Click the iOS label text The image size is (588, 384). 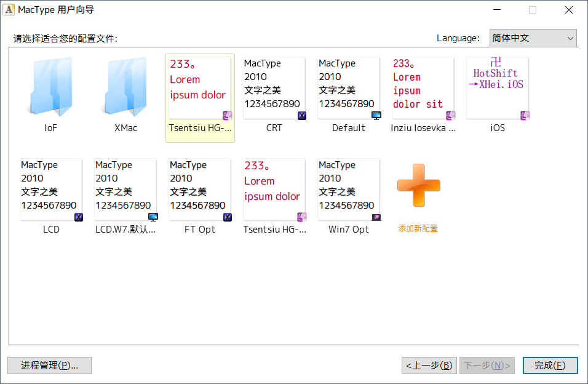(498, 128)
